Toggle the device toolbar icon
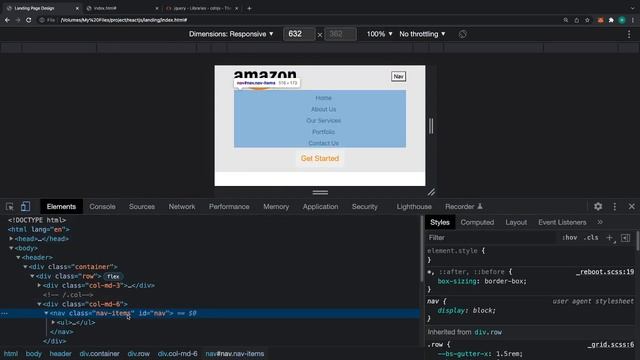640x360 pixels. 25,207
